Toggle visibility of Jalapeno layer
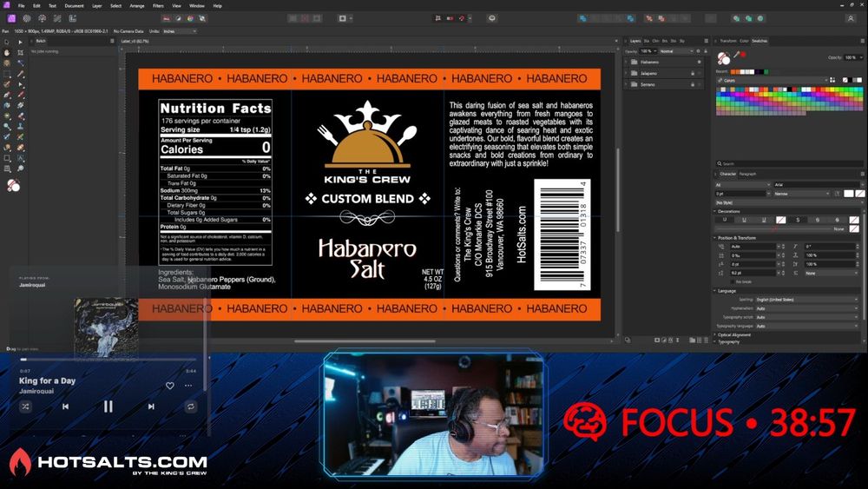 tap(699, 73)
